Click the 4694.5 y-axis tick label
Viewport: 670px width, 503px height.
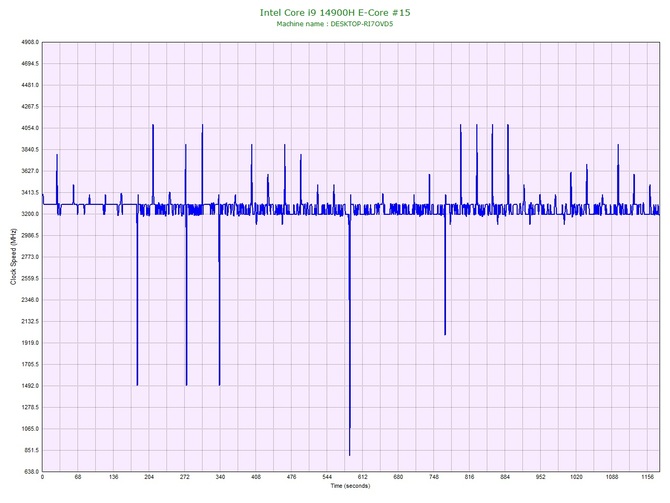30,64
